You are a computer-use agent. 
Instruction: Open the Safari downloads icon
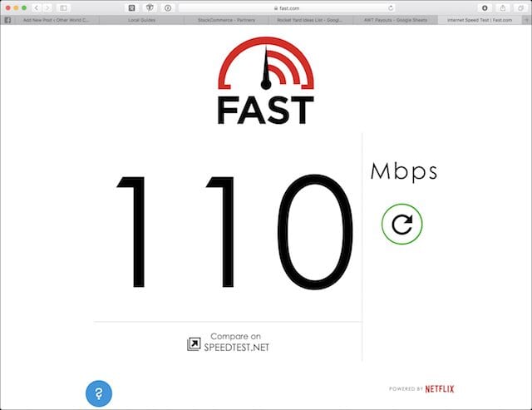485,7
